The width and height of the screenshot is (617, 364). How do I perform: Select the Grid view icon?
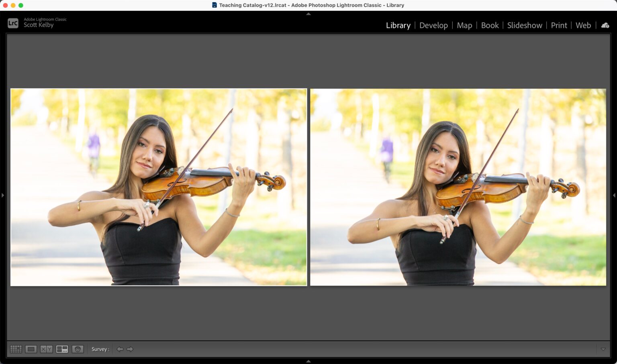[x=16, y=349]
